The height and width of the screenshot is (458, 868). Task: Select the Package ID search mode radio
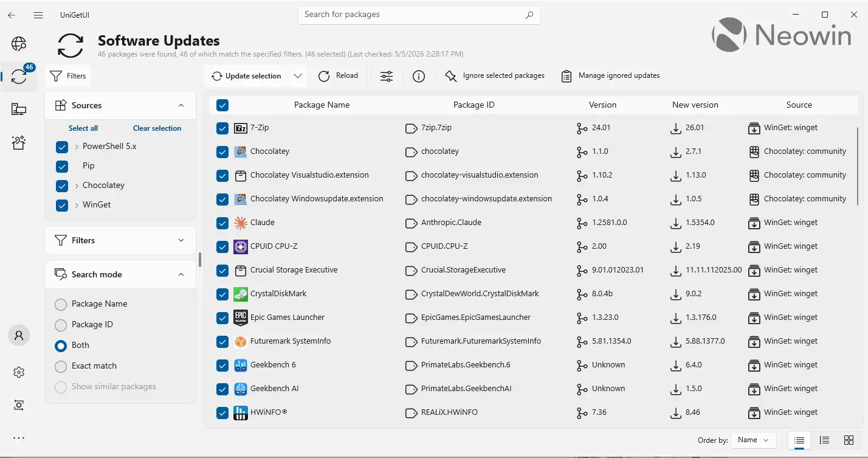click(61, 325)
